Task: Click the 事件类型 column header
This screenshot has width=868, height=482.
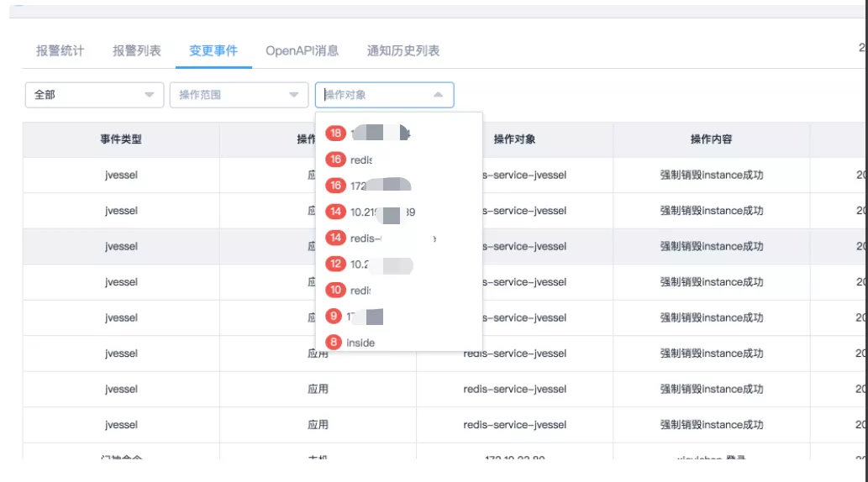Action: point(121,139)
